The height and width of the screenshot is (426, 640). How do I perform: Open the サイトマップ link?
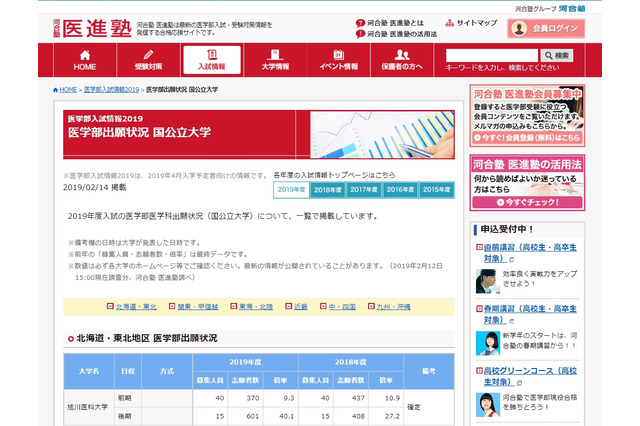(471, 23)
